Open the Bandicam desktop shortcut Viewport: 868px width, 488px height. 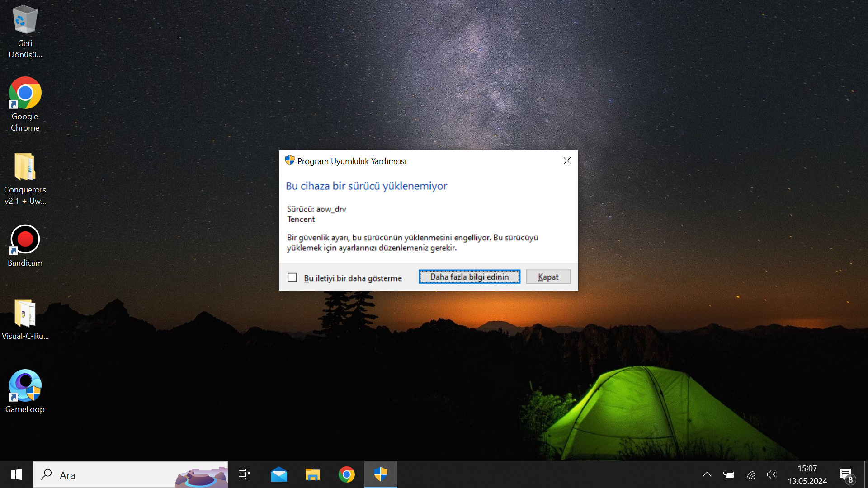tap(25, 239)
